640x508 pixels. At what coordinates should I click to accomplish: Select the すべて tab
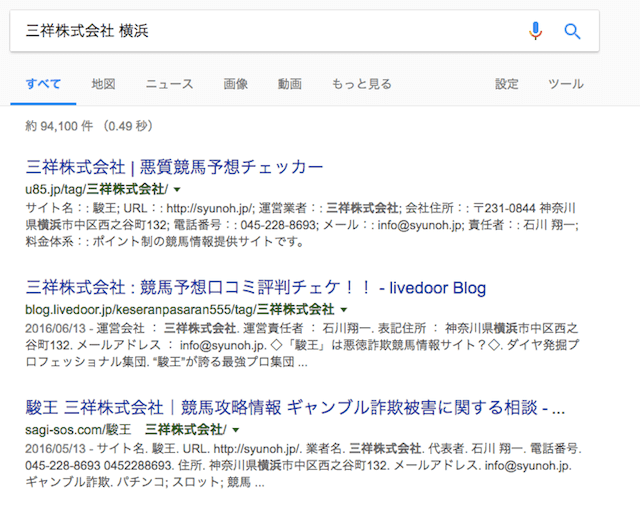[x=43, y=84]
